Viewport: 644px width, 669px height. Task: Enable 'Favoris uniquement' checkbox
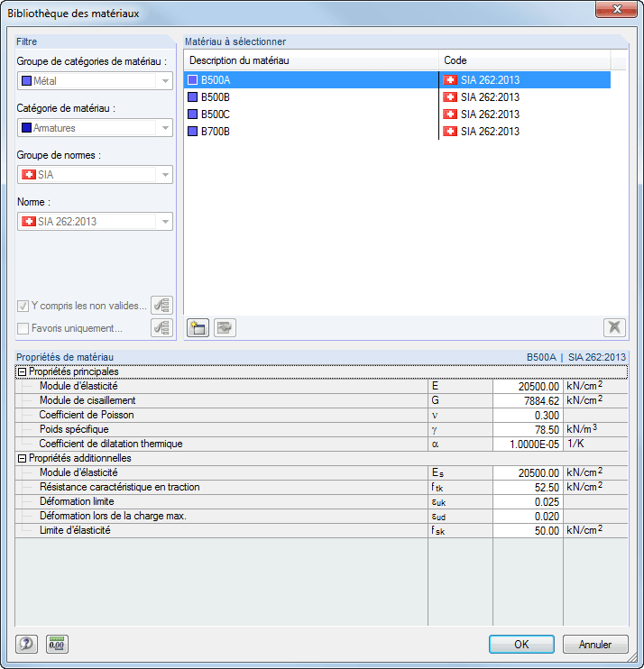coord(23,328)
